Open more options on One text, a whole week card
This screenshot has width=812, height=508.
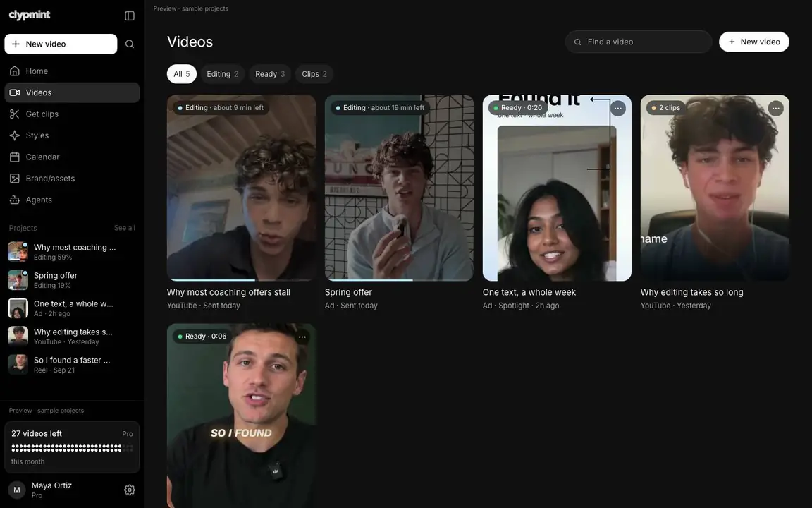[x=617, y=109]
